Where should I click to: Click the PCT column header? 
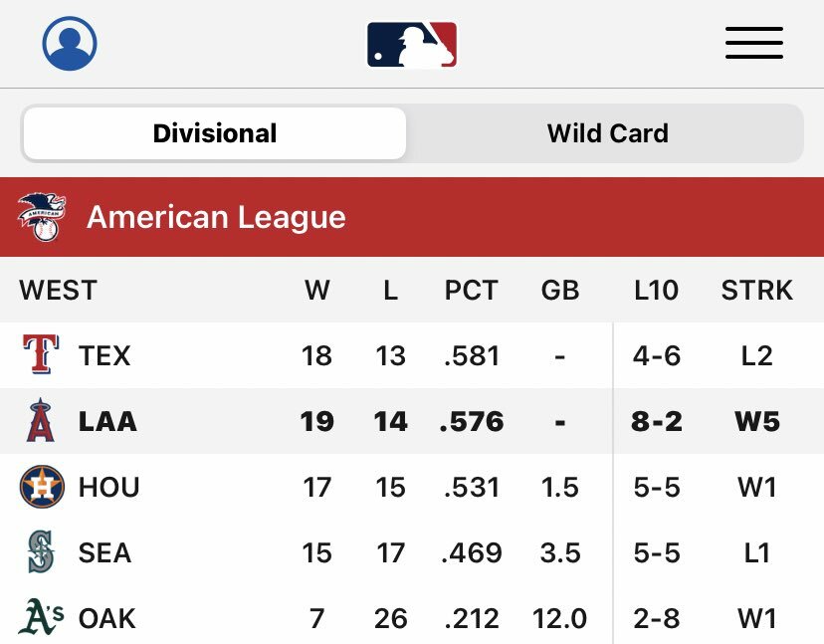(x=471, y=291)
